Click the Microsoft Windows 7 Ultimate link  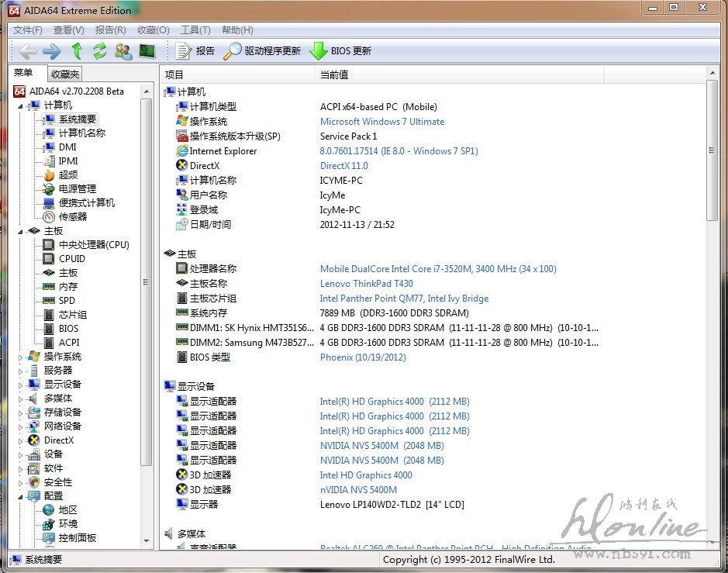tap(382, 122)
